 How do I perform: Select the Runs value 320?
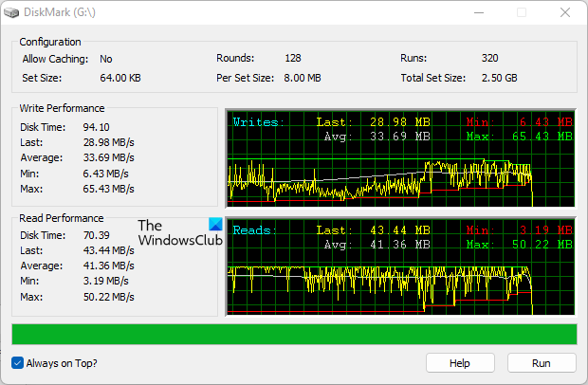(x=489, y=58)
